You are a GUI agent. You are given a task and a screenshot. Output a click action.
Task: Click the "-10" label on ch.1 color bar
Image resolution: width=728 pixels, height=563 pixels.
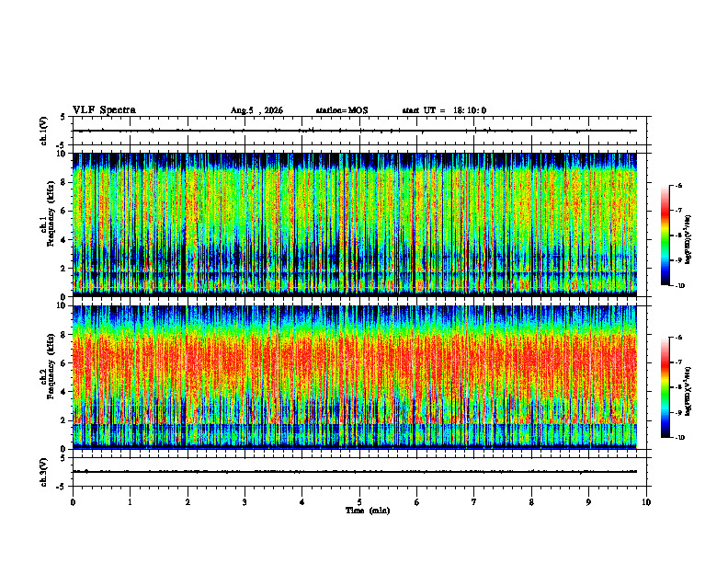point(680,286)
